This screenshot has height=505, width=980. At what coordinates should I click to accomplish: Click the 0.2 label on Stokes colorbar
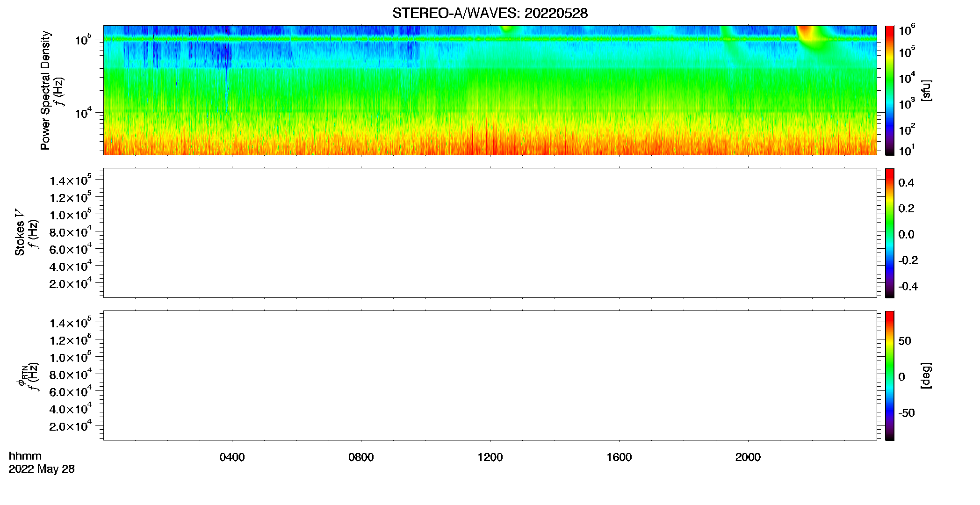point(906,209)
